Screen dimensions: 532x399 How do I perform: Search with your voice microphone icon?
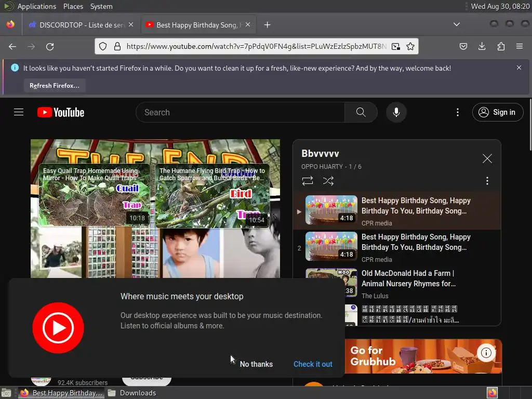point(396,112)
